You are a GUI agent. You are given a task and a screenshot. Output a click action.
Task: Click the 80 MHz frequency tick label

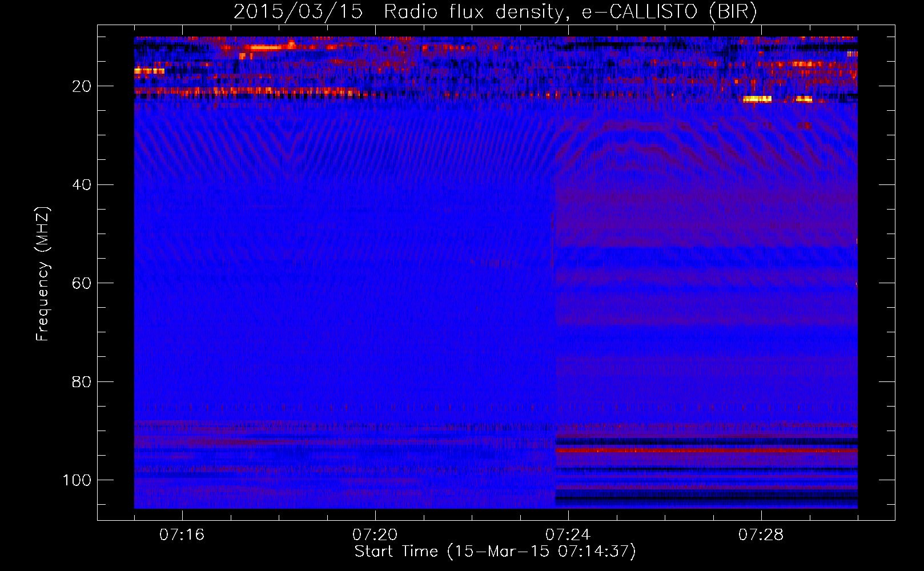(82, 382)
